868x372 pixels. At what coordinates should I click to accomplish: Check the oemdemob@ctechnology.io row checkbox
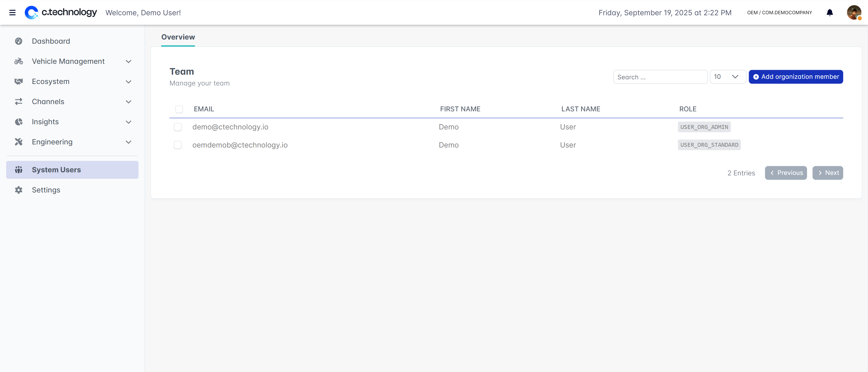[x=177, y=145]
